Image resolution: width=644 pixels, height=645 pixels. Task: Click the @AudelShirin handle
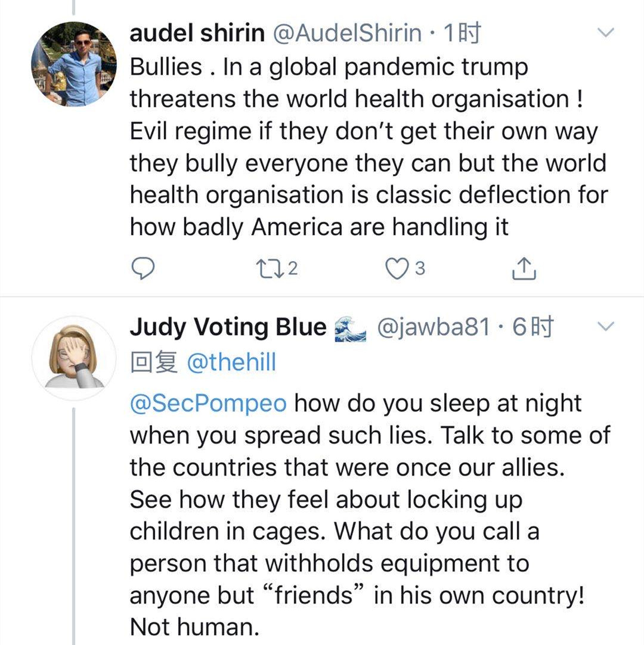(x=347, y=33)
